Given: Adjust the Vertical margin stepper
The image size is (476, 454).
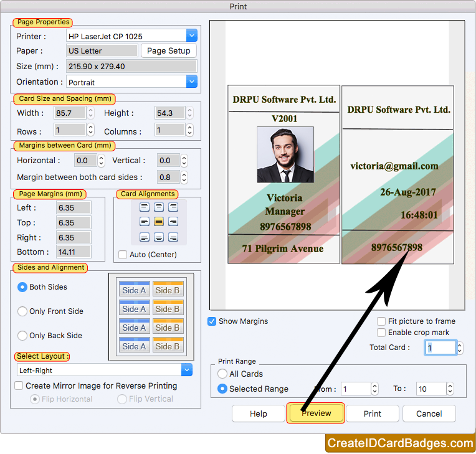Looking at the screenshot, I should pos(184,161).
